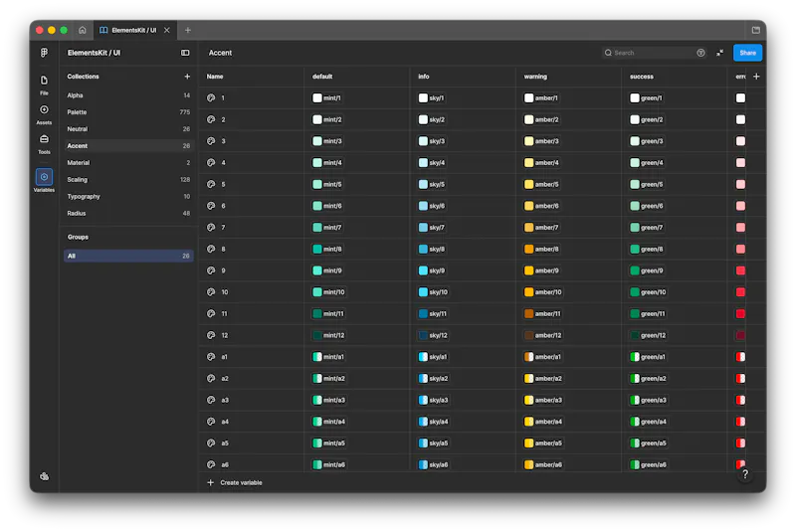The image size is (796, 532).
Task: Click the sky/4 value cell
Action: 432,163
